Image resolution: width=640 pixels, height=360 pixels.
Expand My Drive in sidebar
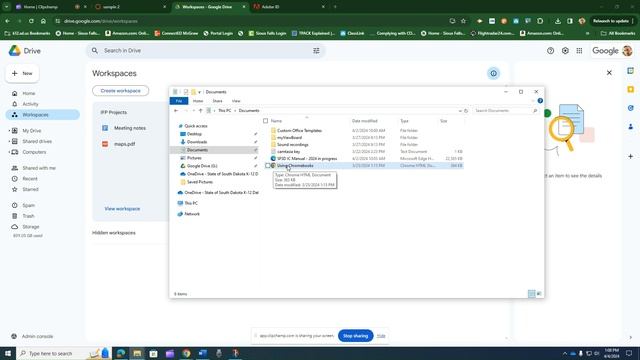pos(9,131)
